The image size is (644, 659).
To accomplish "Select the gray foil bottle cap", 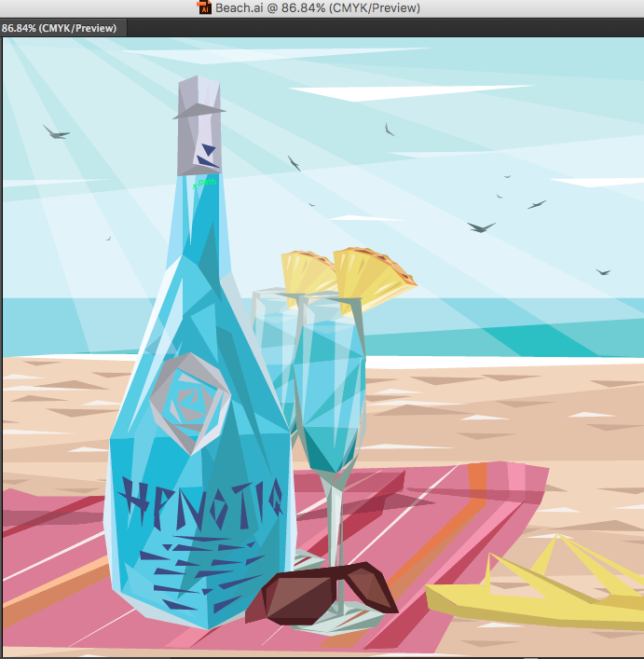I will 199,126.
